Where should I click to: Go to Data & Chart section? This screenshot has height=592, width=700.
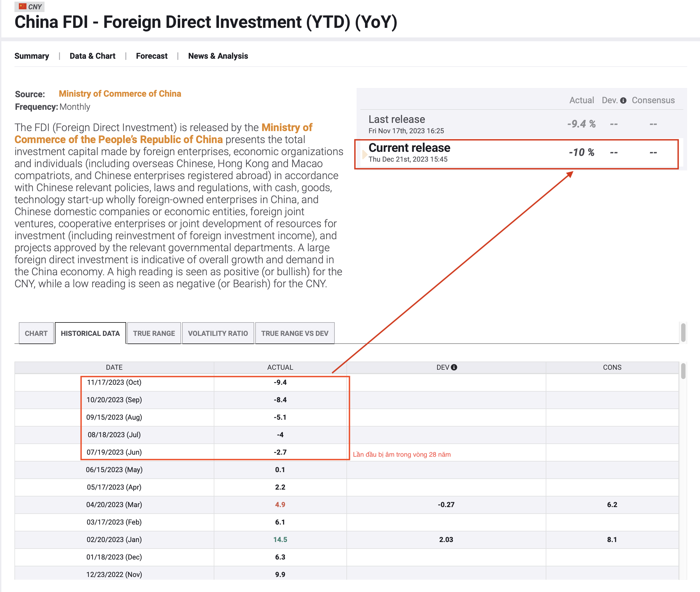92,56
